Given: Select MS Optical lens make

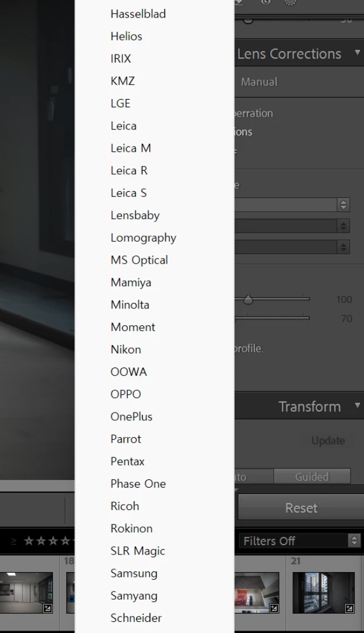Looking at the screenshot, I should [140, 260].
